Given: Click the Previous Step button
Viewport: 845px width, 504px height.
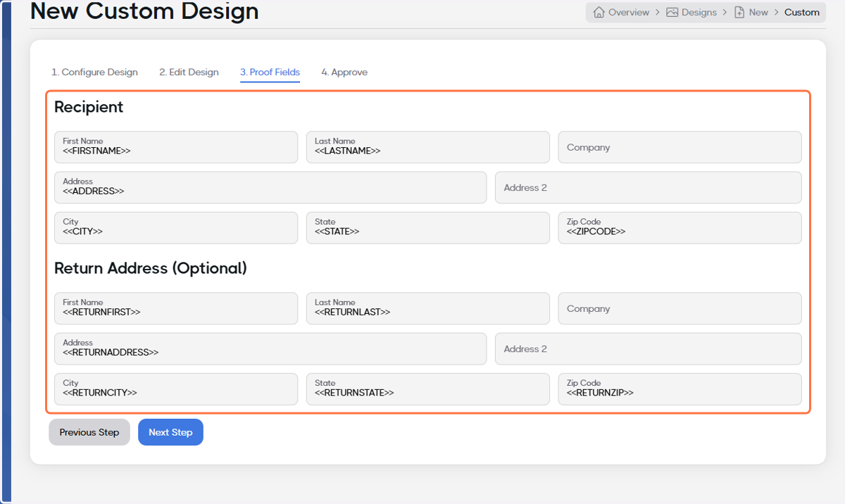Looking at the screenshot, I should (x=89, y=432).
